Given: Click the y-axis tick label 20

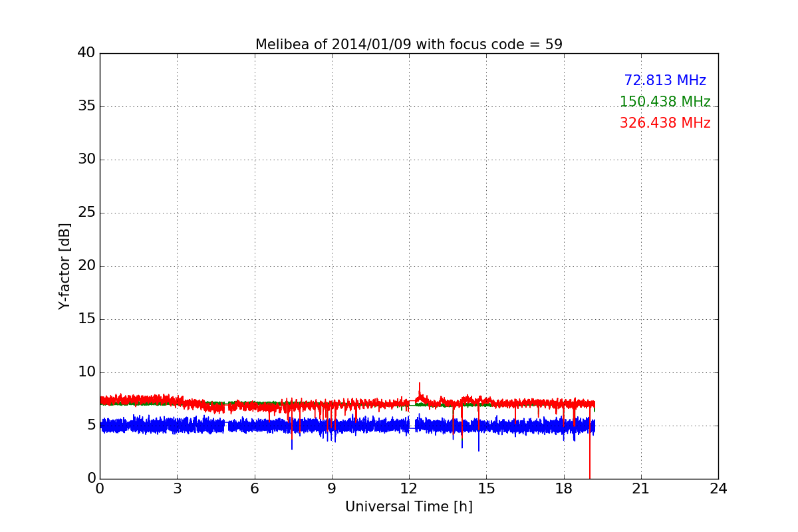Looking at the screenshot, I should click(86, 266).
